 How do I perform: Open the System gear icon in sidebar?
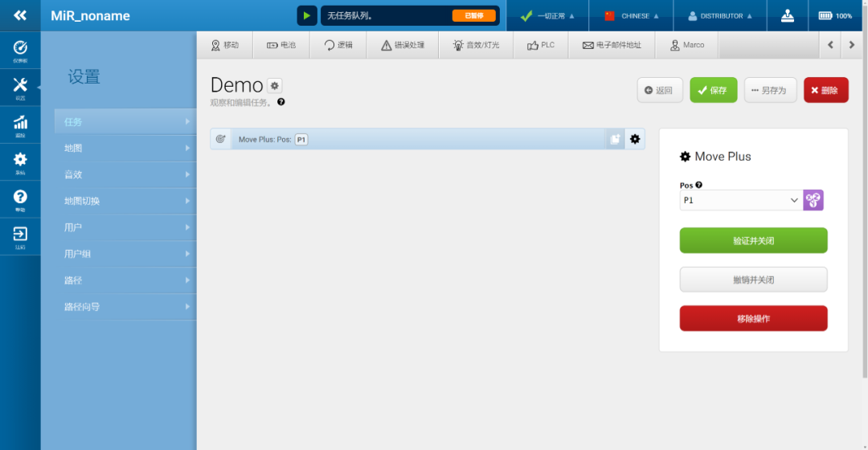coord(20,162)
